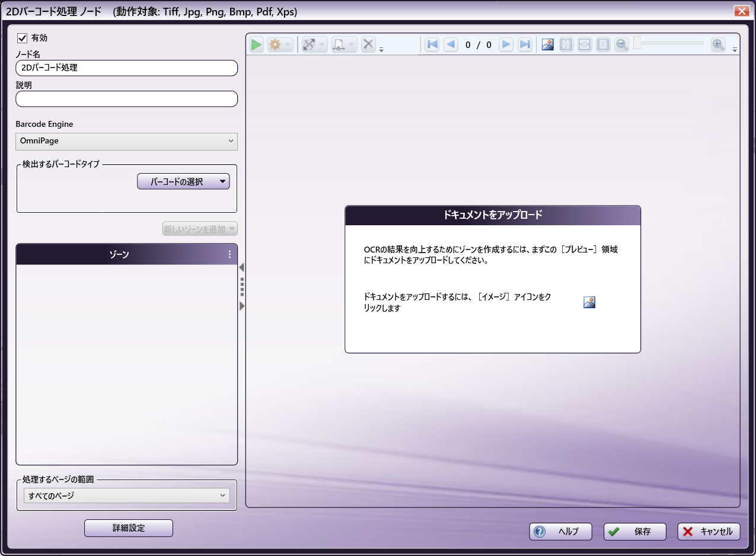Open the gear settings toolbar dropdown
Viewport: 756px width, 556px height.
pyautogui.click(x=280, y=44)
